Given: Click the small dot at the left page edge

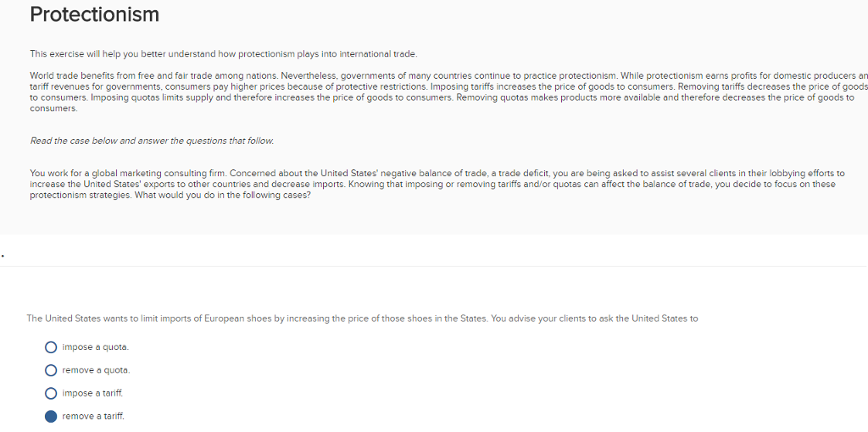Looking at the screenshot, I should 3,252.
